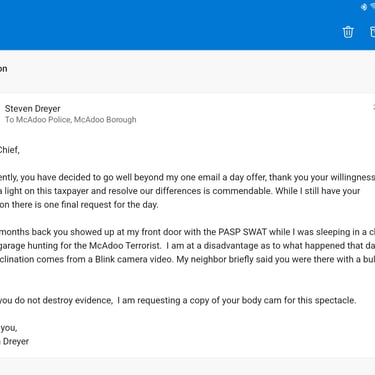
Task: Open sender Steven Dreyer's contact details
Action: coord(32,109)
